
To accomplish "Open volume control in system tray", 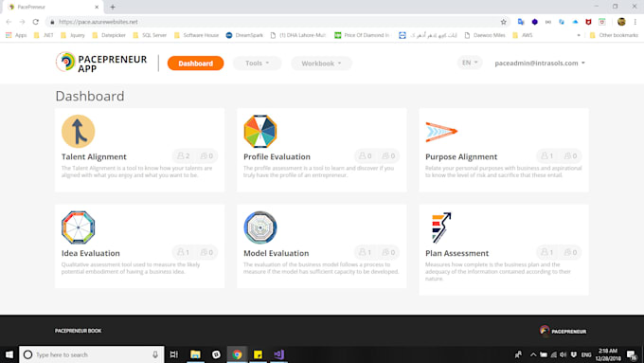I will (x=563, y=354).
